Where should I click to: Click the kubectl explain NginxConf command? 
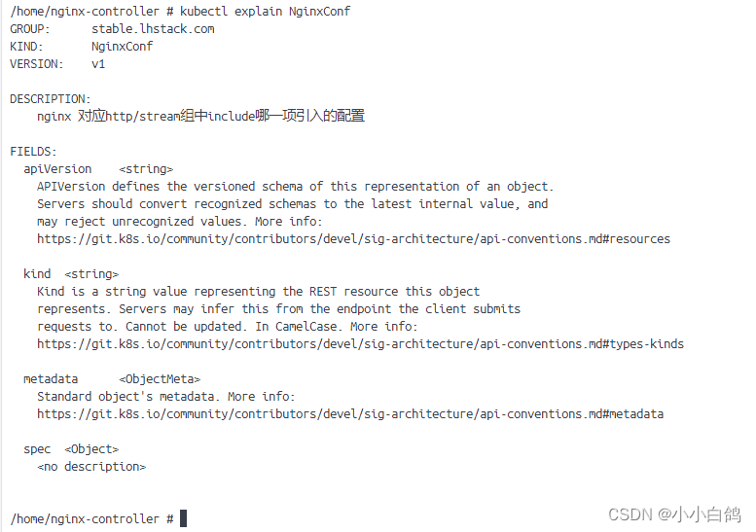pos(266,11)
